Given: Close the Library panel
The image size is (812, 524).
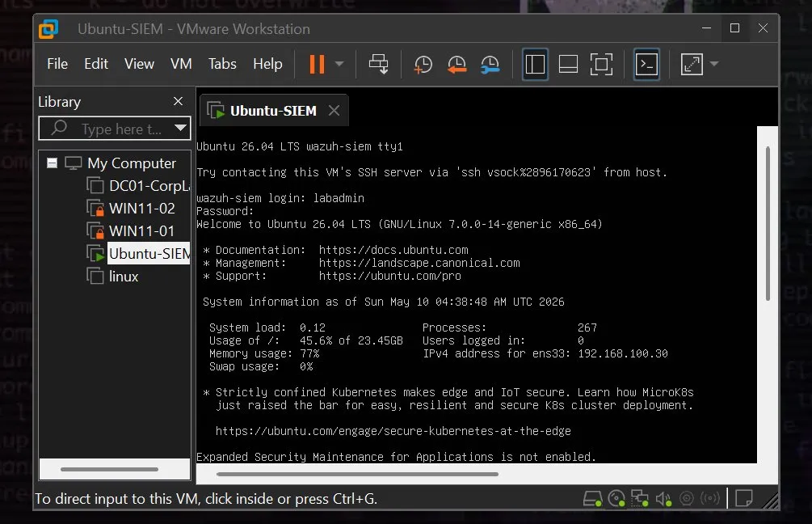Looking at the screenshot, I should tap(178, 101).
